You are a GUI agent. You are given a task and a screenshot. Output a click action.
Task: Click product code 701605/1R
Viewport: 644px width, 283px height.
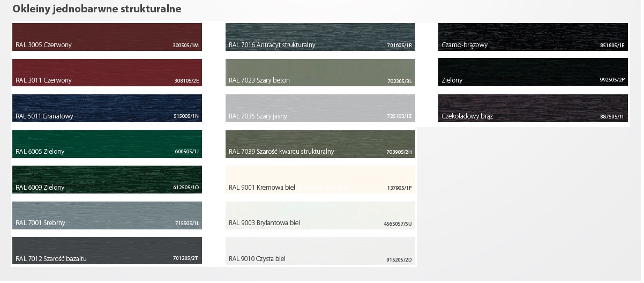click(x=399, y=46)
